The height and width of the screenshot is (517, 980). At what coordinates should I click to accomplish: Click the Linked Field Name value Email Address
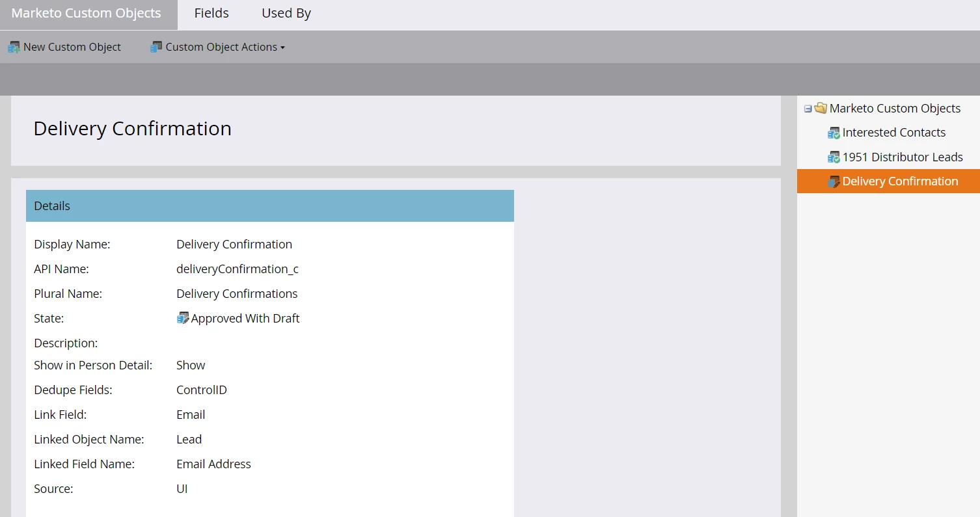click(213, 464)
